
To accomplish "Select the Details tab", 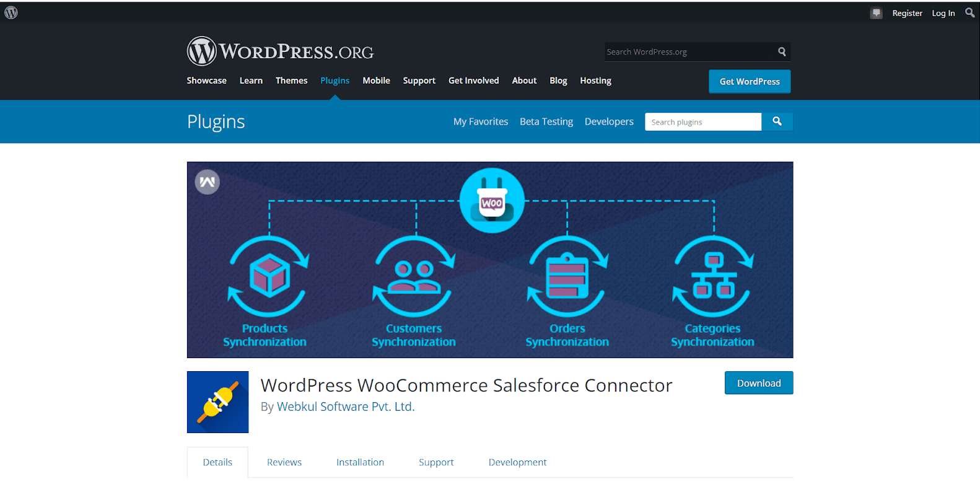I will 217,462.
